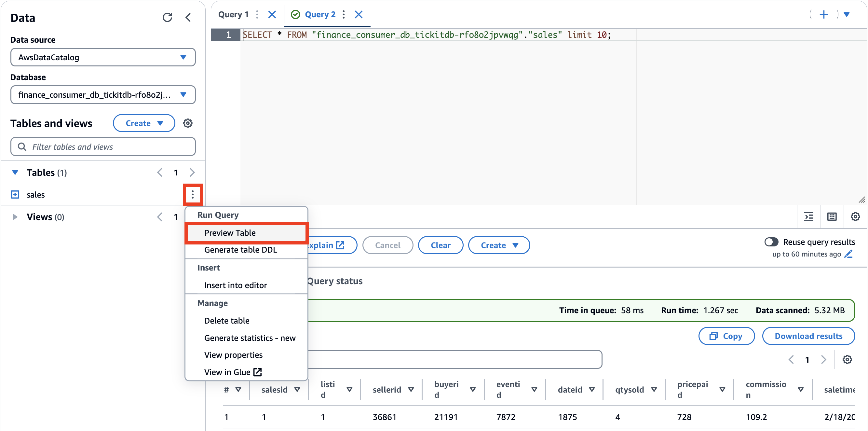Open results table settings gear
The width and height of the screenshot is (868, 431).
[x=847, y=359]
